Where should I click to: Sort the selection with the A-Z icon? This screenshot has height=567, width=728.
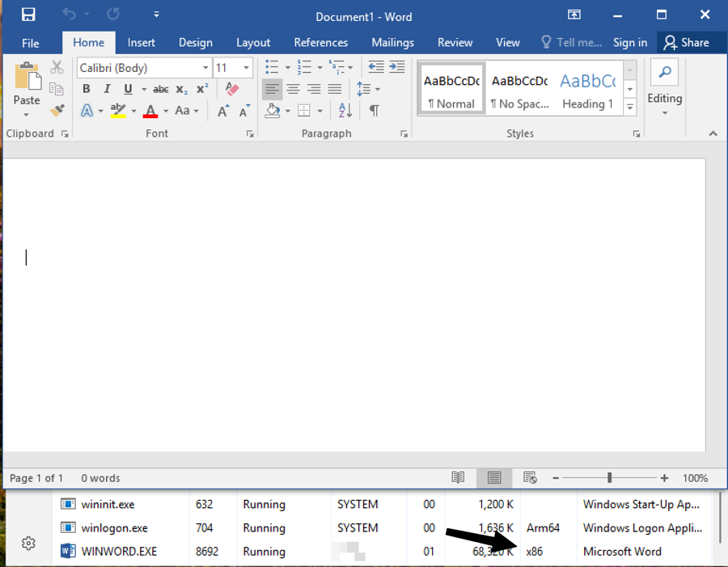click(345, 111)
